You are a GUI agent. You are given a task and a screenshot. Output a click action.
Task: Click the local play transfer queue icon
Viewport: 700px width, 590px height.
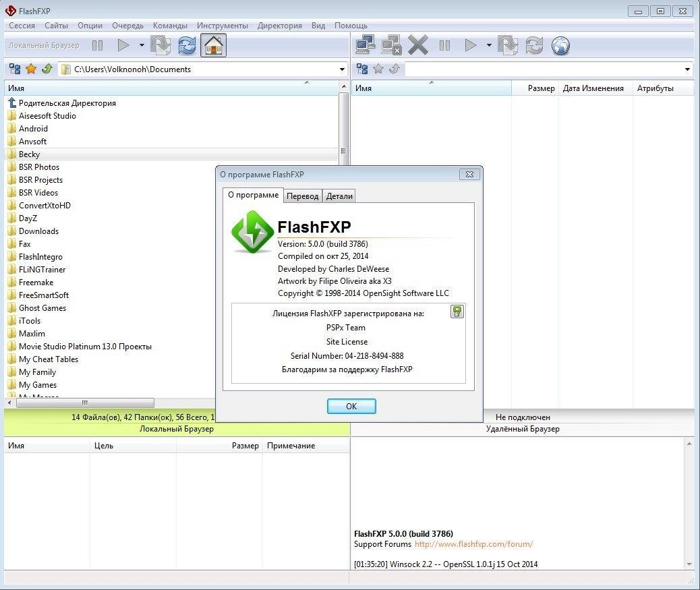(123, 45)
